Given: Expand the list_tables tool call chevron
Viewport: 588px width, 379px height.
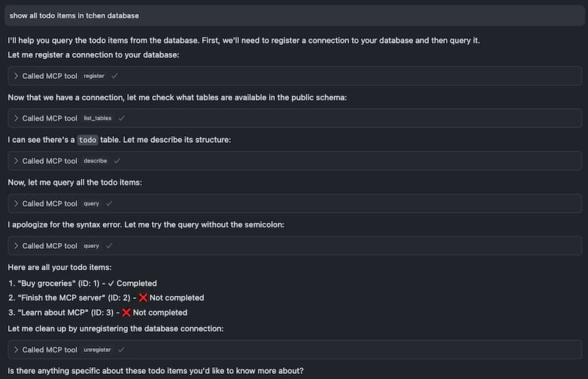Looking at the screenshot, I should click(16, 118).
